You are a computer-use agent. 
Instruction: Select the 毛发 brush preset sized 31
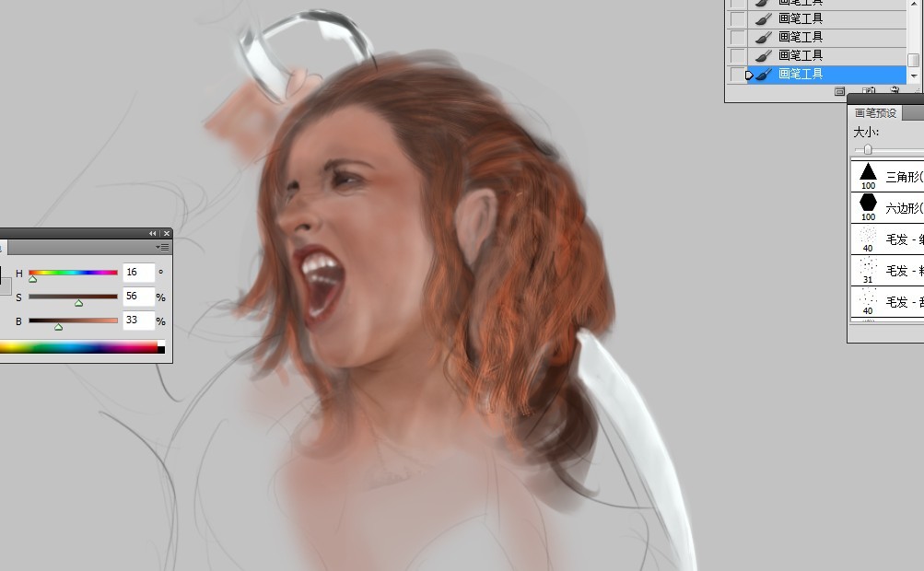click(888, 271)
